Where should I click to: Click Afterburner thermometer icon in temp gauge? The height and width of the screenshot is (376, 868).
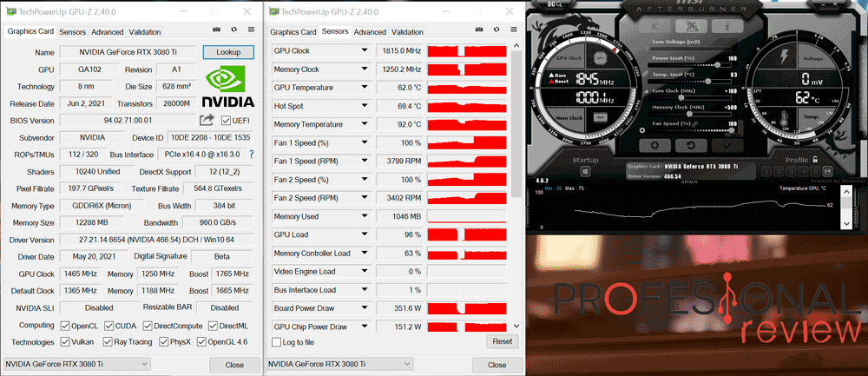coord(784,118)
